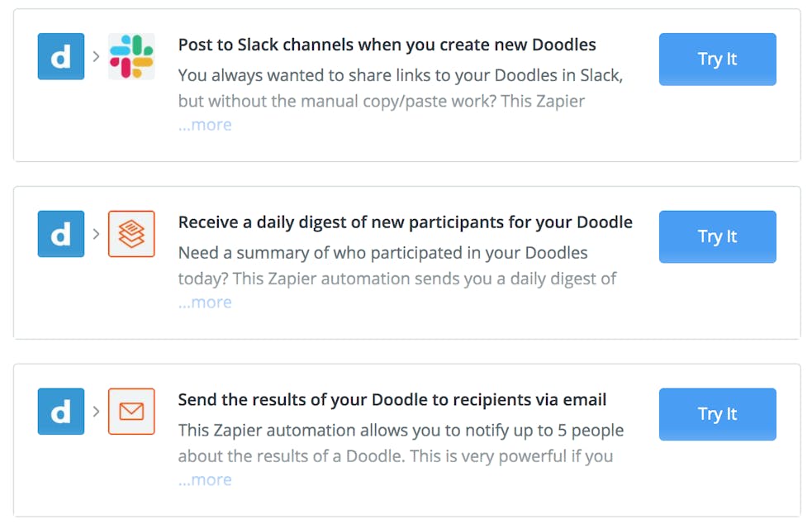Click Doodle icon in the email results card
This screenshot has width=812, height=529.
[x=61, y=412]
